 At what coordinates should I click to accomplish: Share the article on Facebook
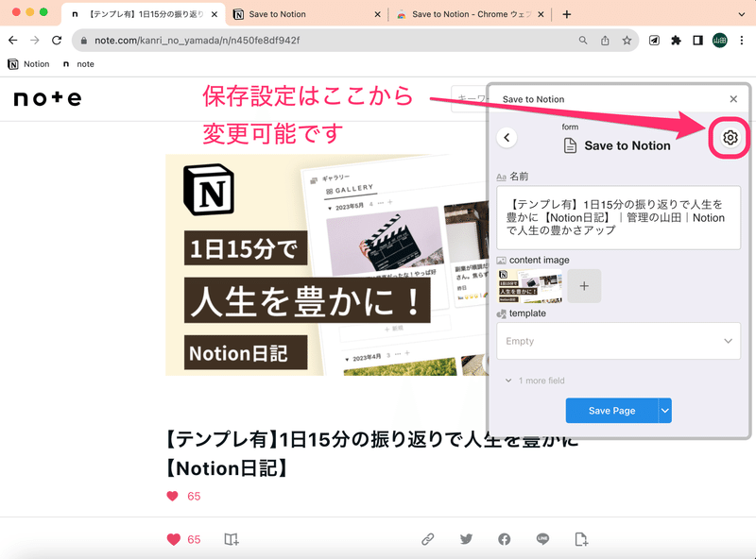click(x=505, y=539)
